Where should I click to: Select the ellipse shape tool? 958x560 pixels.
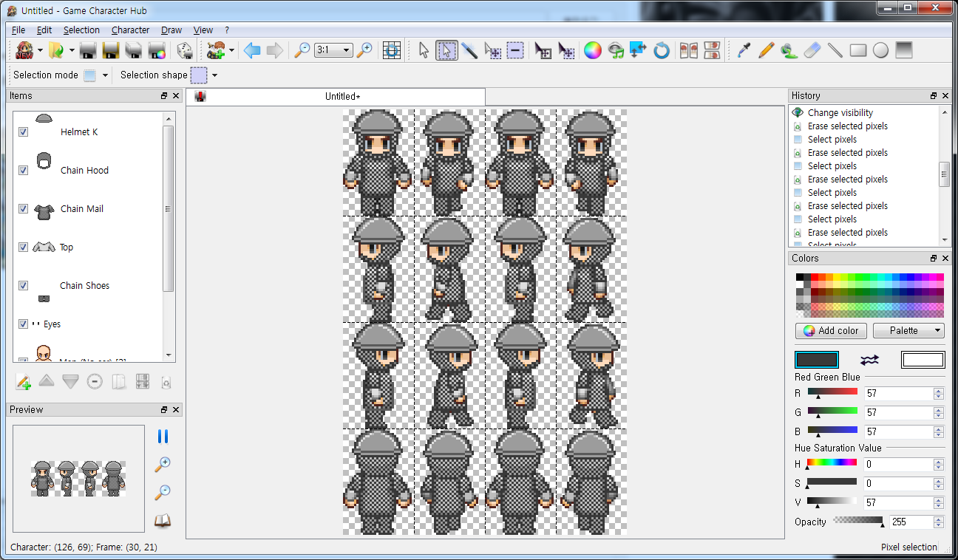880,50
